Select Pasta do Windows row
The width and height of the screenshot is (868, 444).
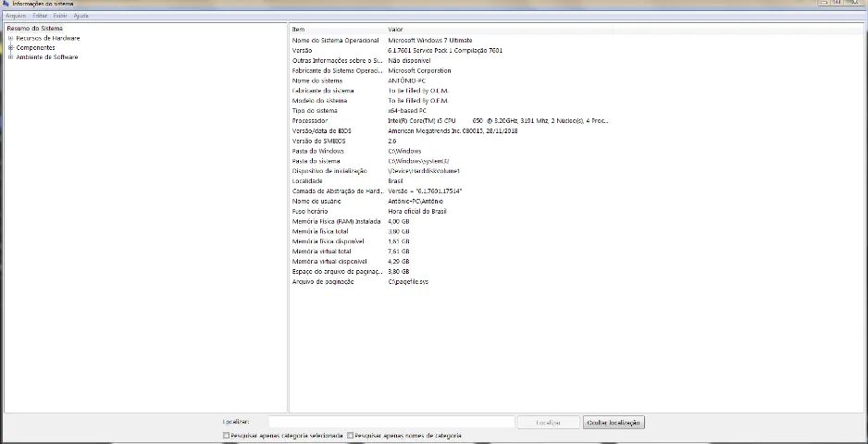point(452,151)
